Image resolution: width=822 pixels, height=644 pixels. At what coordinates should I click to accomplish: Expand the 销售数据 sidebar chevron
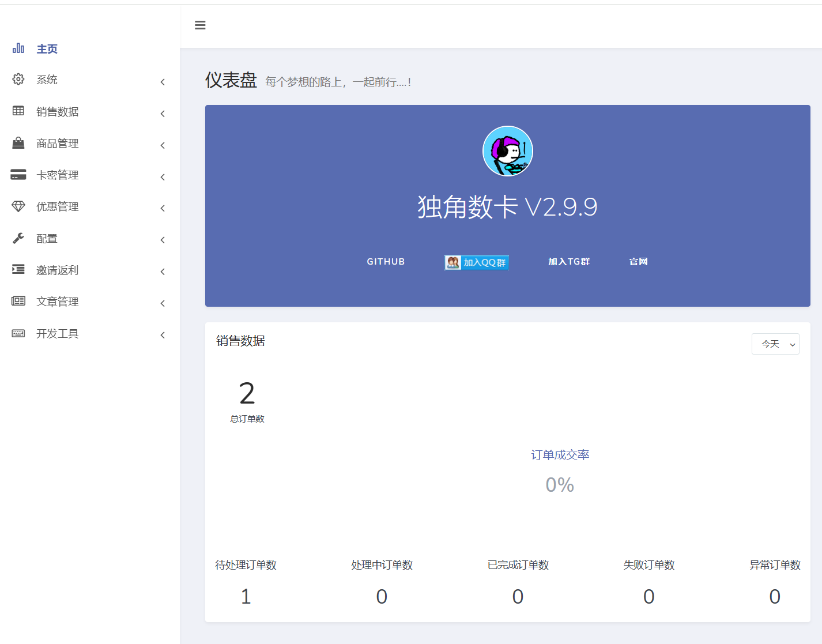(x=163, y=114)
